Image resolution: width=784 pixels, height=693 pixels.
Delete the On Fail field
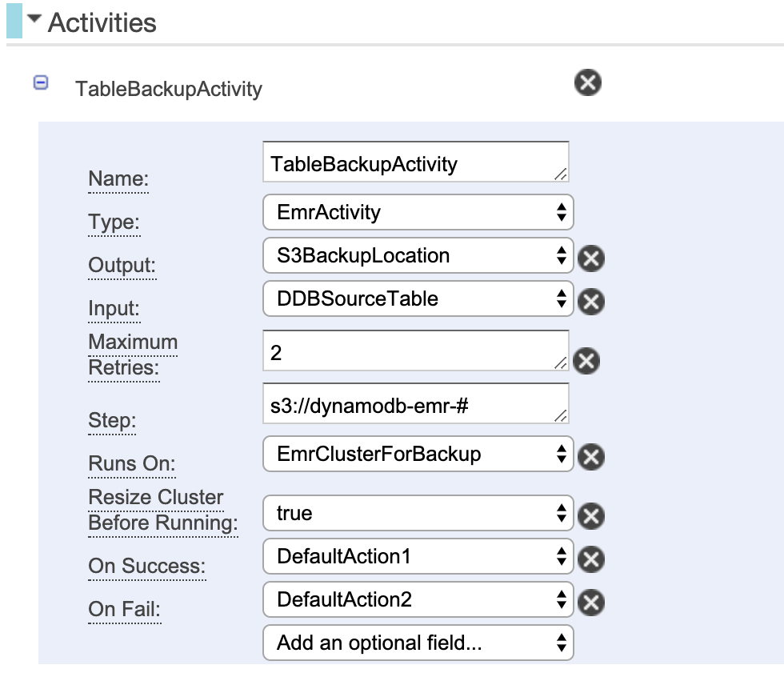(591, 602)
